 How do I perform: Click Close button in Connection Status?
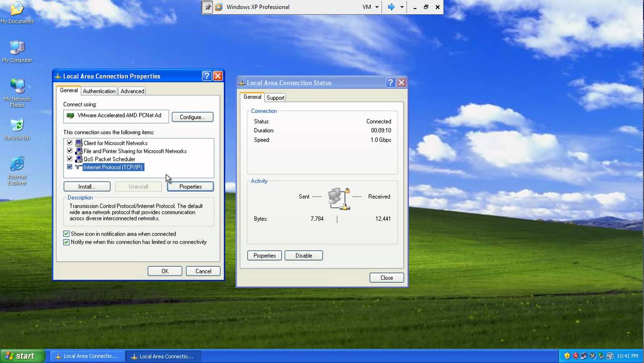tap(387, 278)
